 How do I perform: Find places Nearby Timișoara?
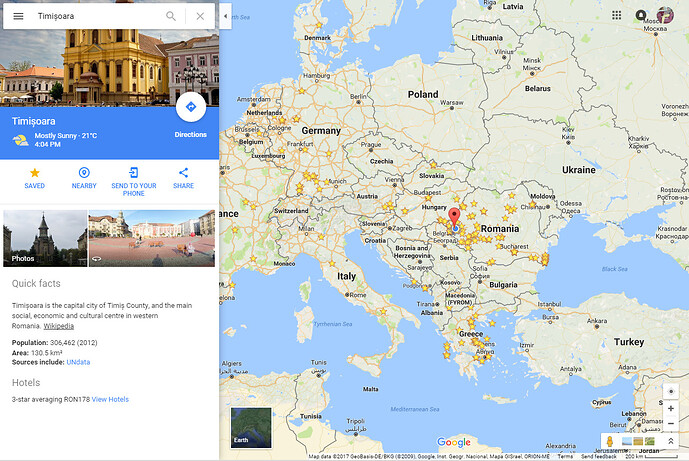(x=84, y=178)
